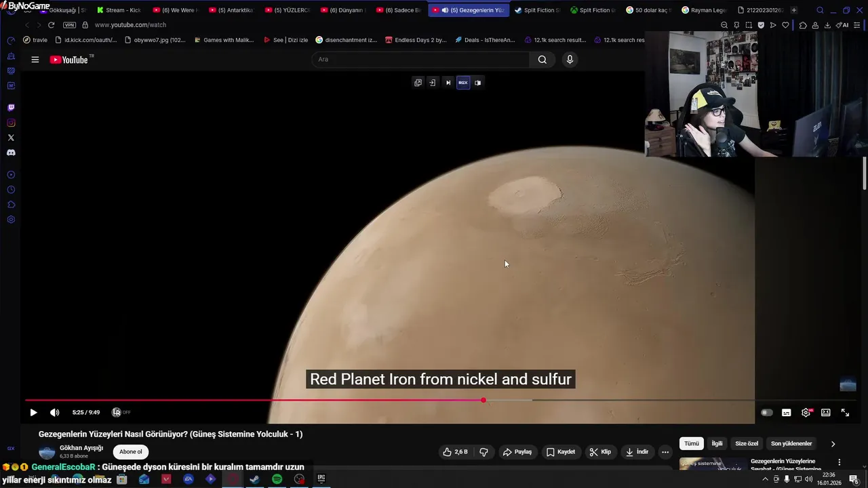
Task: Open the taskbar clock showing 22:36
Action: tap(829, 479)
